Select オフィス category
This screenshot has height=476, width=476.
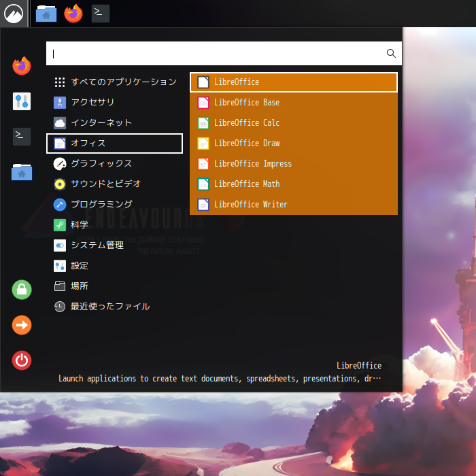click(114, 143)
